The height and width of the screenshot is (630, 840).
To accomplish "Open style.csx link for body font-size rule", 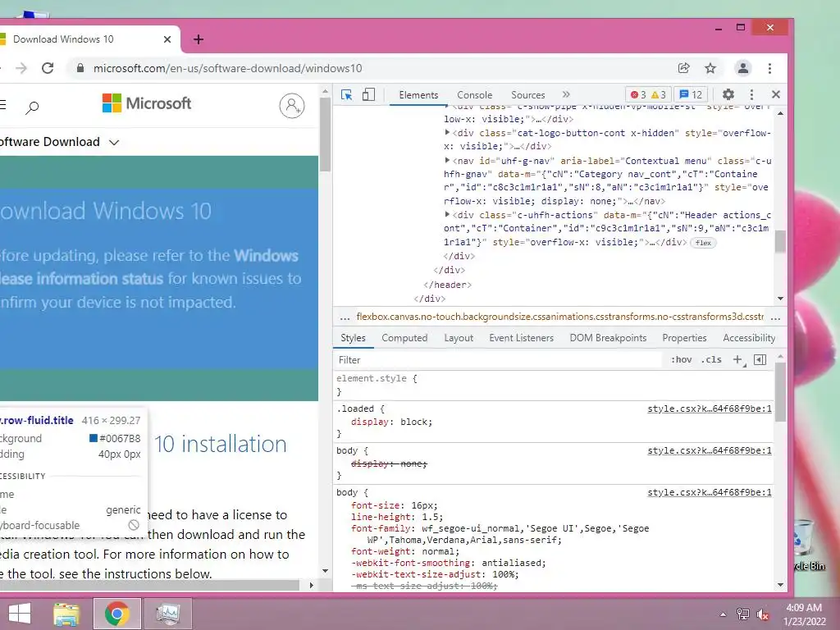I will pos(710,492).
